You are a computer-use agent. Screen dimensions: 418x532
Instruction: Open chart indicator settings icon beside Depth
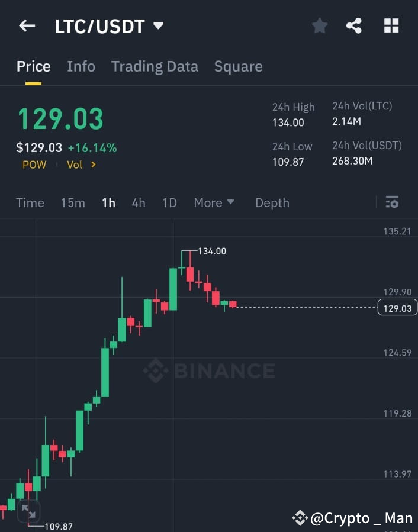tap(392, 202)
